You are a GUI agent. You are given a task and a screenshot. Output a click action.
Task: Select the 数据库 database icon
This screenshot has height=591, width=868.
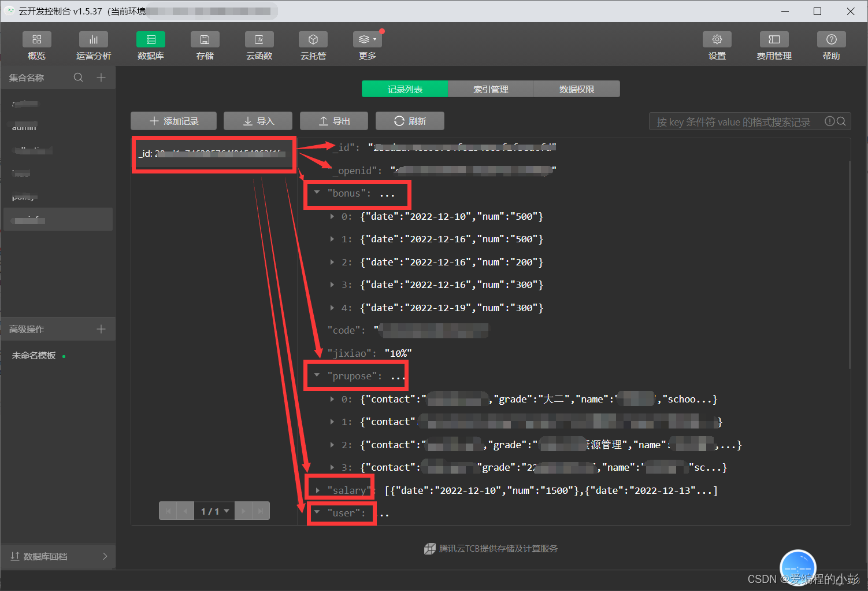pyautogui.click(x=151, y=39)
